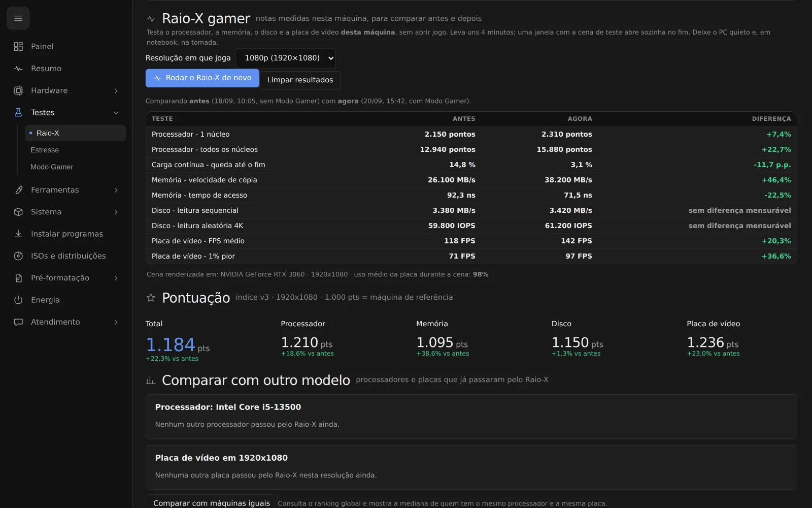Select the Raio-X submenu item
Viewport: 812px width, 508px height.
click(x=75, y=133)
